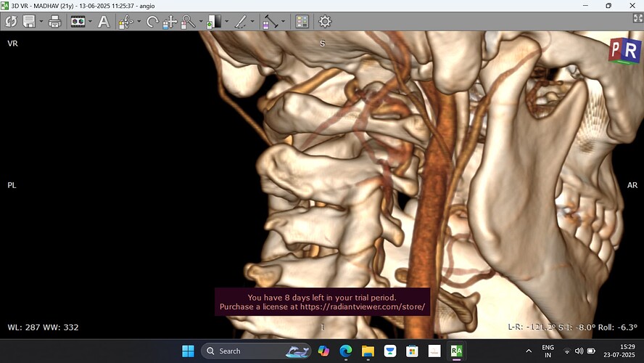Select the zoom magnifier tool
644x363 pixels.
pos(188,22)
